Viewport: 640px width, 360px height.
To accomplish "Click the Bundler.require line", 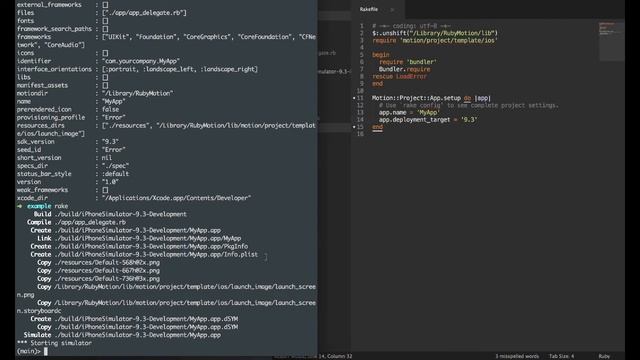I will coord(404,69).
